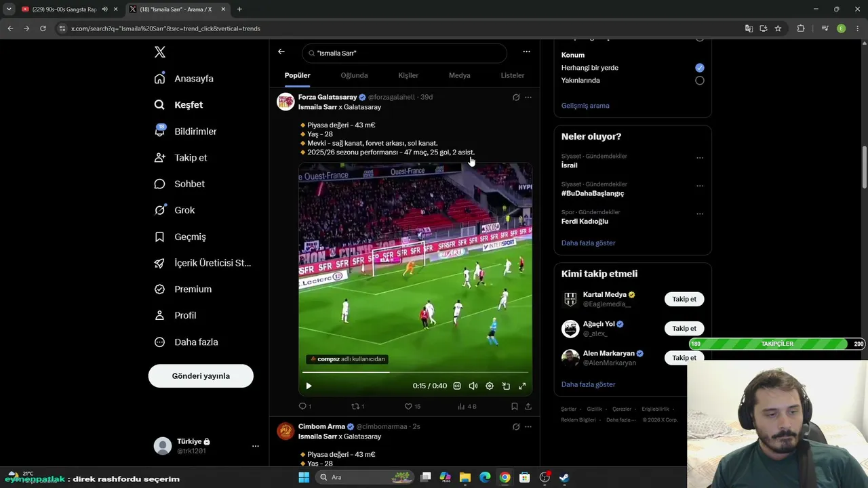Expand the video to fullscreen
The width and height of the screenshot is (868, 488).
pyautogui.click(x=522, y=386)
